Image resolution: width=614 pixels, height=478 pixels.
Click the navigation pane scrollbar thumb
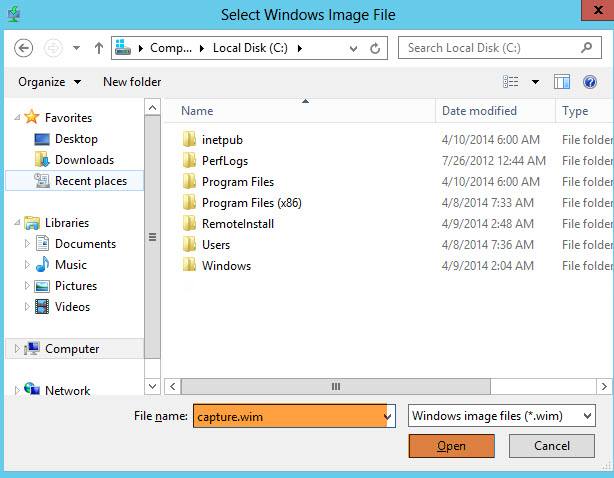[x=152, y=236]
